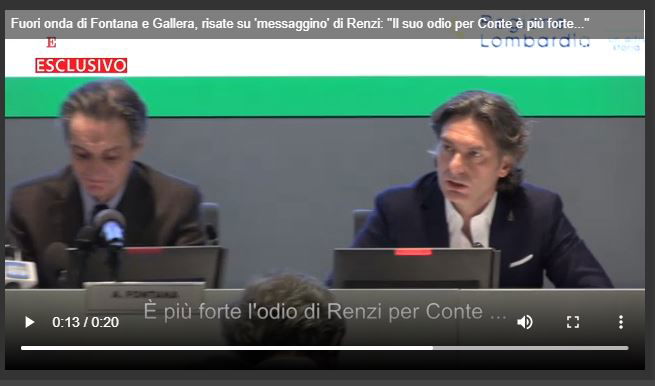Click the 0:13 / 0:20 time display
This screenshot has width=655, height=386.
[x=86, y=322]
